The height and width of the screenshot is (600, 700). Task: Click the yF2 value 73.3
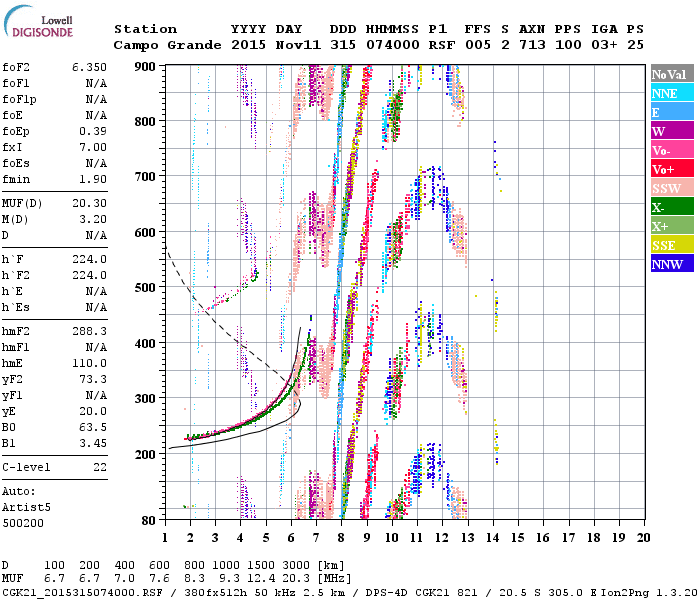coord(93,379)
